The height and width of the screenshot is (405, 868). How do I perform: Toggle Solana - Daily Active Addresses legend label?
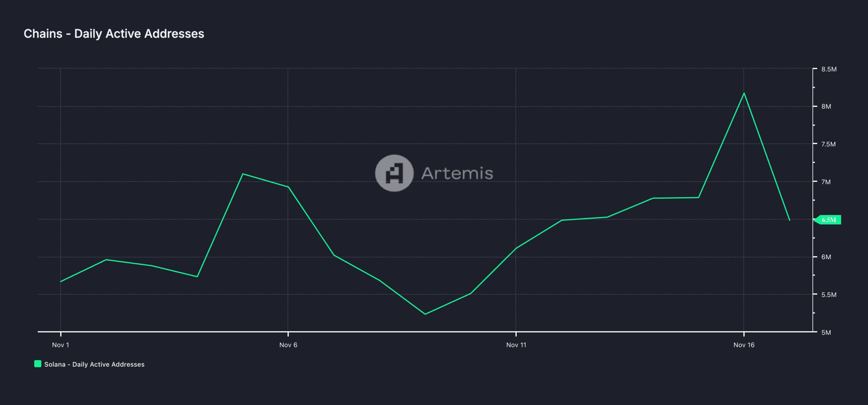(94, 364)
